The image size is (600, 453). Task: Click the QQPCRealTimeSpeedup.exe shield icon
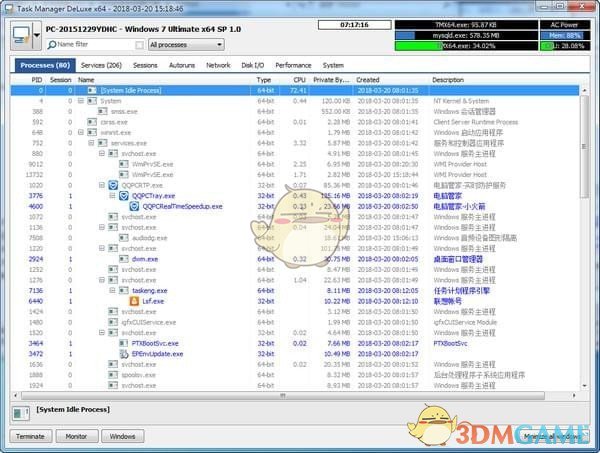click(x=134, y=207)
